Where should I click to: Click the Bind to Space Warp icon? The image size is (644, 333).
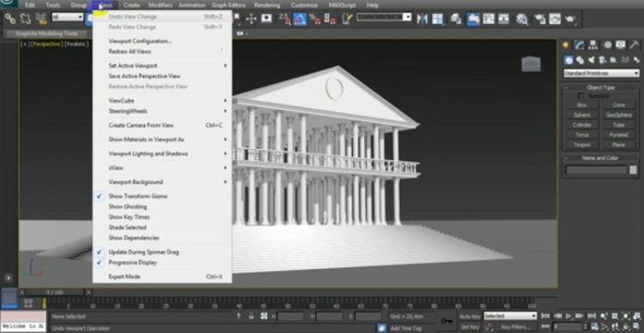41,18
